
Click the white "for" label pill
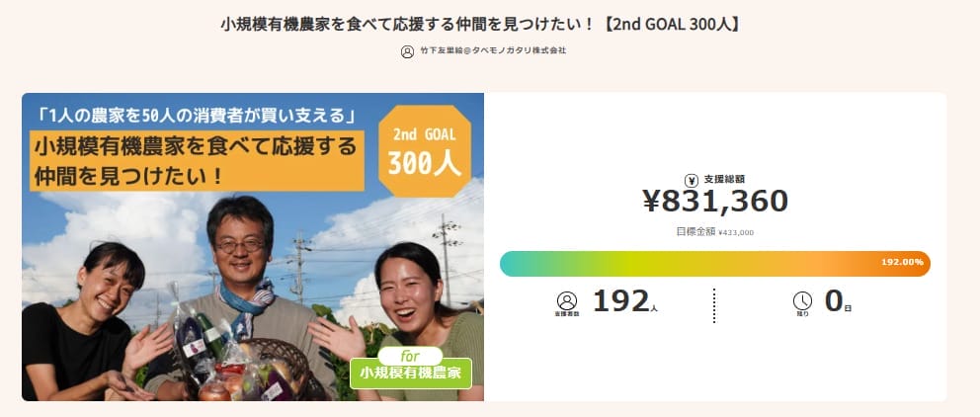coord(410,354)
